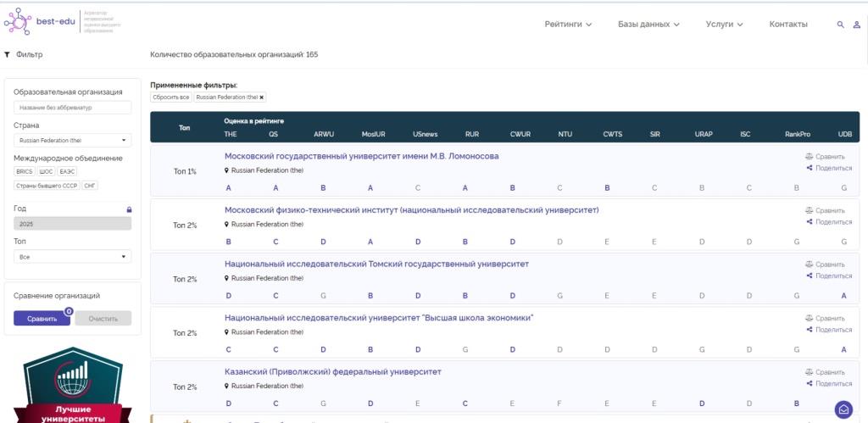Open the user account icon

coord(856,25)
